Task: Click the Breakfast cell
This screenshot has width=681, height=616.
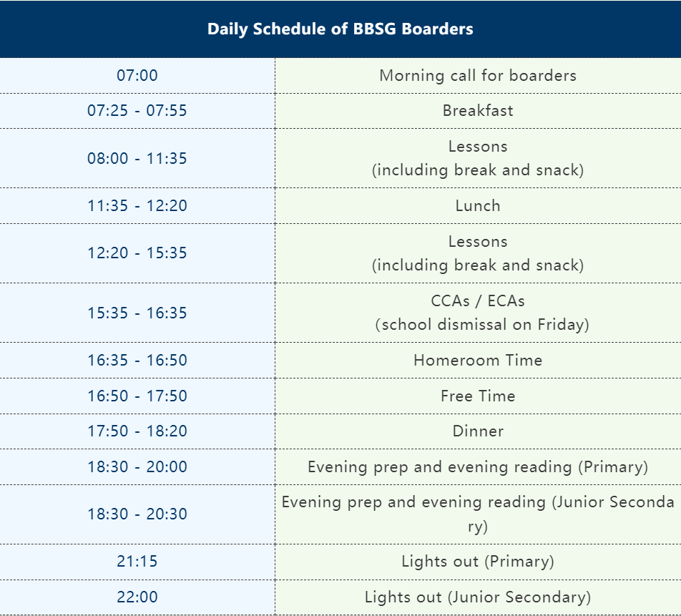Action: (x=478, y=111)
